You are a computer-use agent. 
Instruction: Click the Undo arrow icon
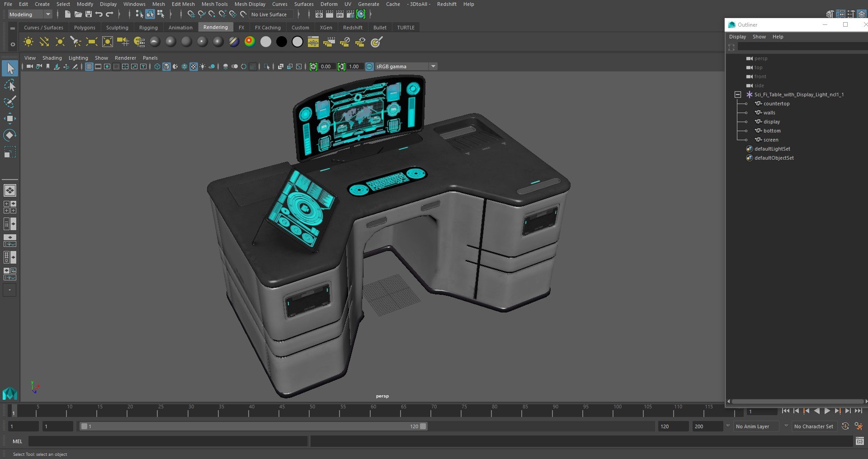point(99,14)
